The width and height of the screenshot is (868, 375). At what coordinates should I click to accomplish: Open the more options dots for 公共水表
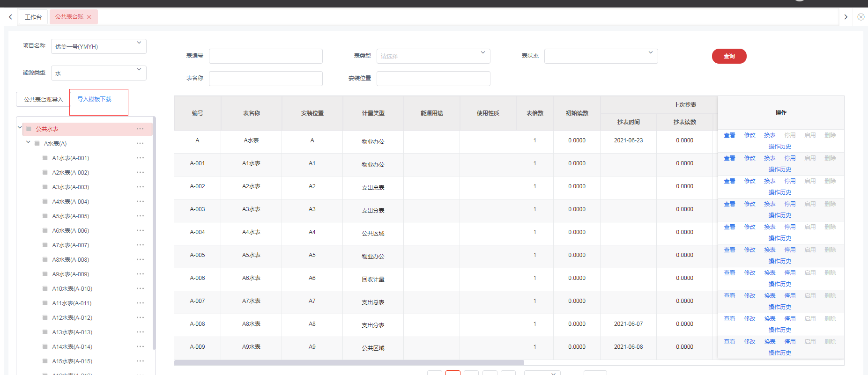pyautogui.click(x=140, y=129)
